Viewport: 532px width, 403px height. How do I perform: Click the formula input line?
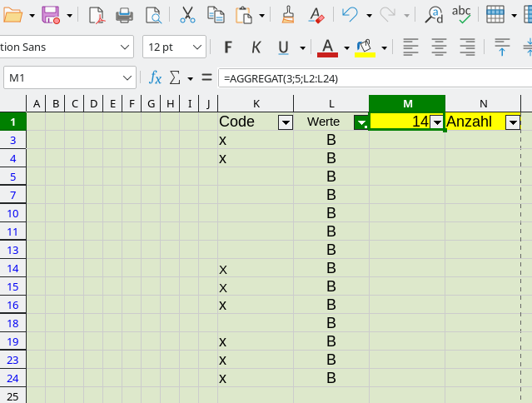[x=375, y=78]
